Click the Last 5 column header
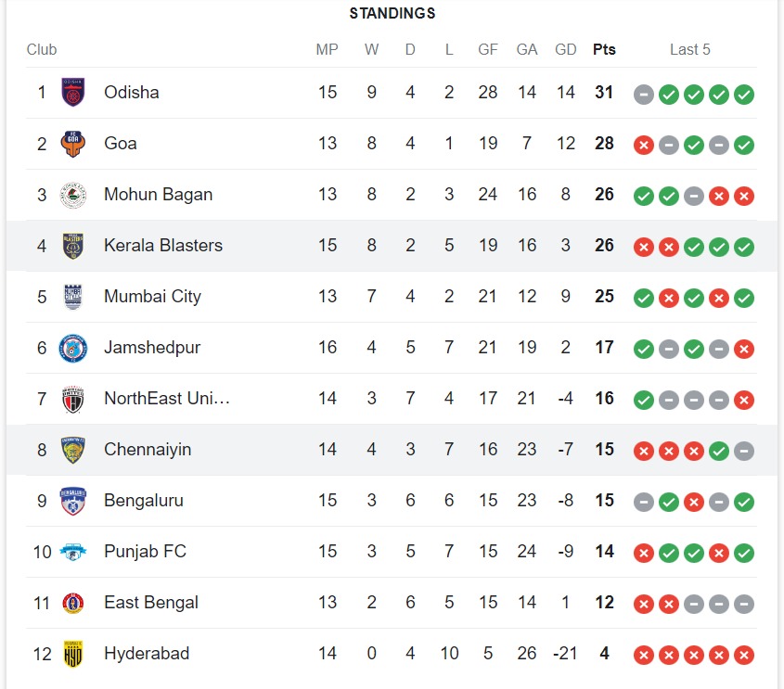This screenshot has height=689, width=784. point(689,49)
